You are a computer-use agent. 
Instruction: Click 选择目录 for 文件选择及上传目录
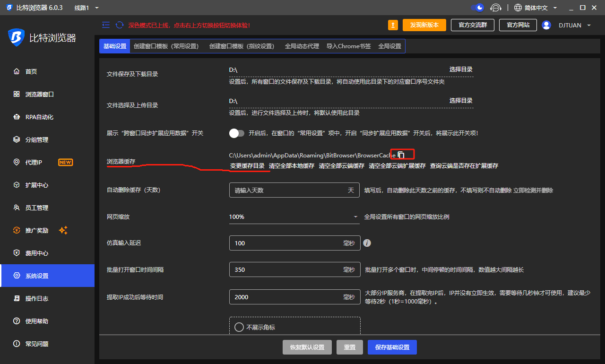(461, 101)
